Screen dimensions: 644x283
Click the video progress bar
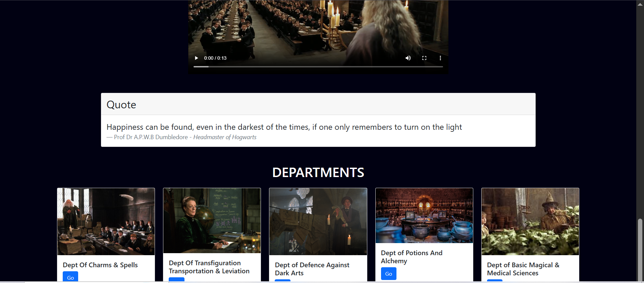point(318,67)
